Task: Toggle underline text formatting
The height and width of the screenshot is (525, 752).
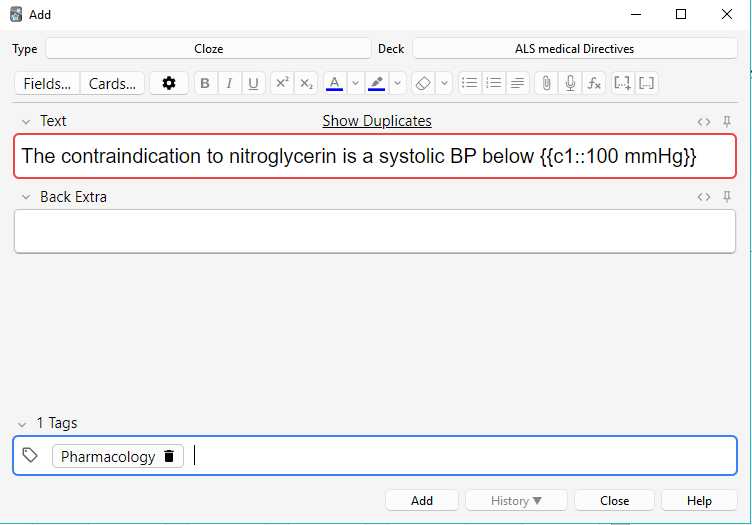Action: click(253, 84)
